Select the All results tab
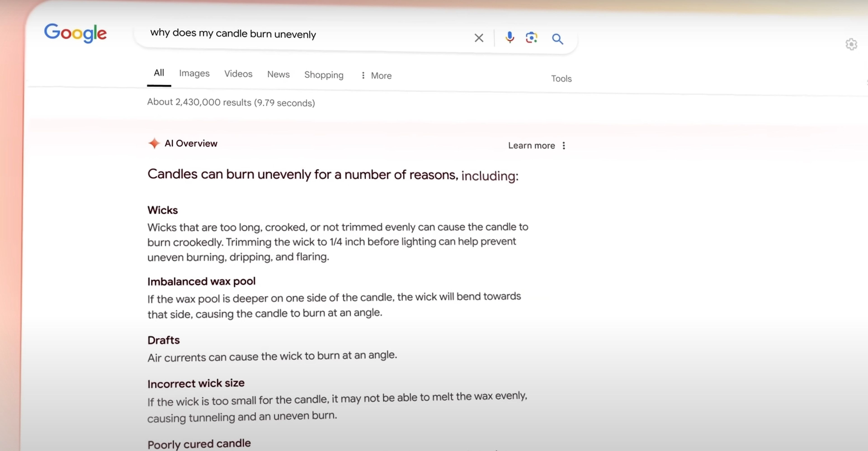Viewport: 868px width, 451px height. tap(159, 73)
